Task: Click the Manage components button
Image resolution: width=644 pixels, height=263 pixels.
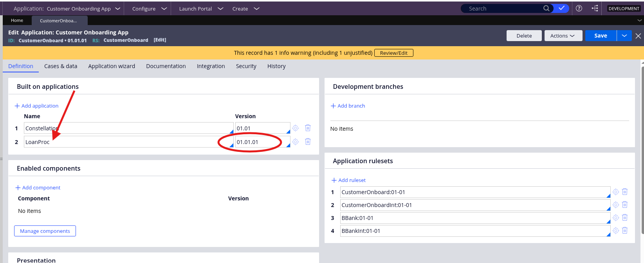Action: [x=45, y=231]
